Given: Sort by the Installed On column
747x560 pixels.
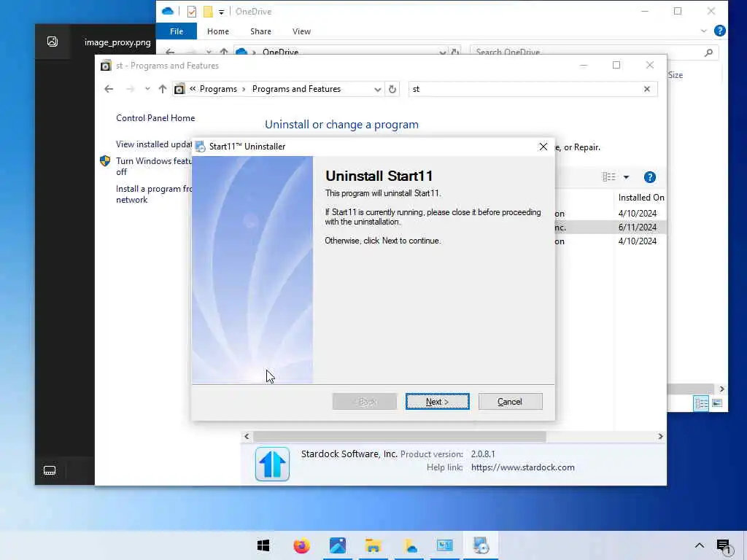Looking at the screenshot, I should 640,198.
